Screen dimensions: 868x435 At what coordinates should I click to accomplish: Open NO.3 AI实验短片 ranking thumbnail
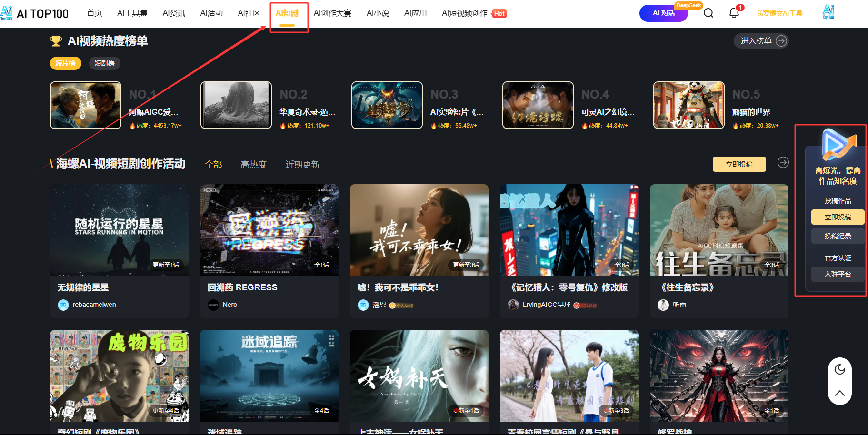pyautogui.click(x=387, y=105)
